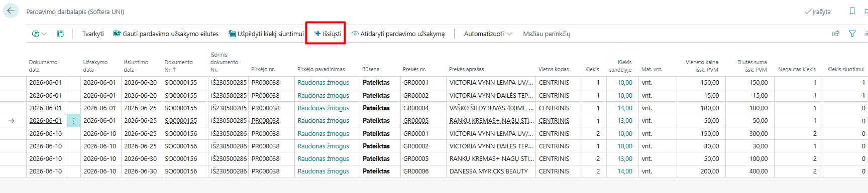Click item number GR00006

tap(416, 171)
